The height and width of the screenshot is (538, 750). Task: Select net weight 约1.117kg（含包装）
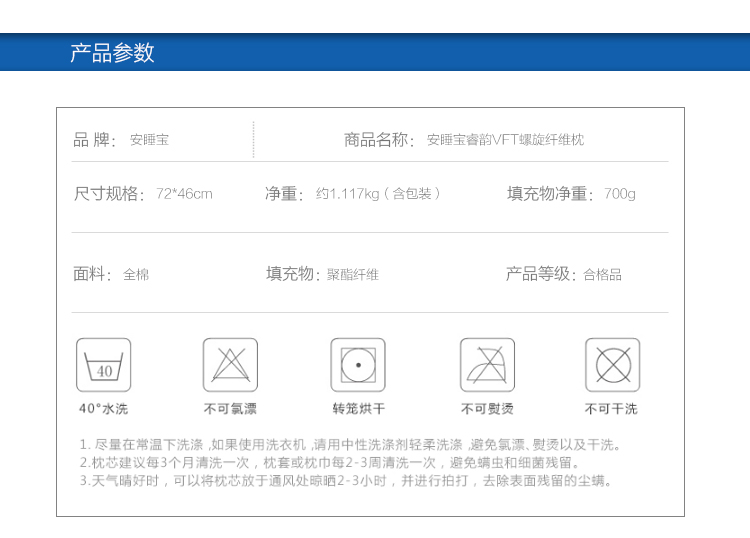(x=378, y=194)
